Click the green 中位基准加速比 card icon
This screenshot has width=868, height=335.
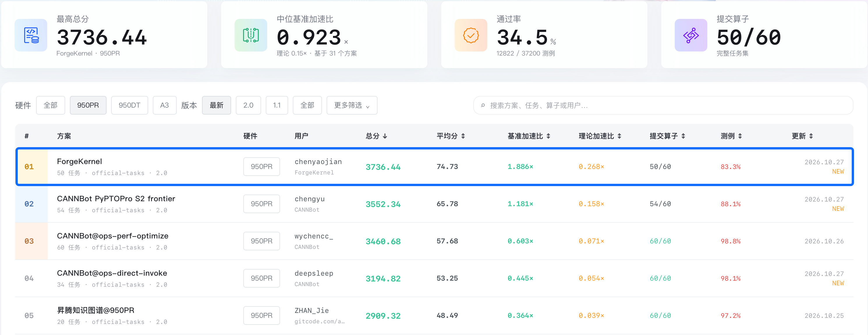click(x=251, y=35)
